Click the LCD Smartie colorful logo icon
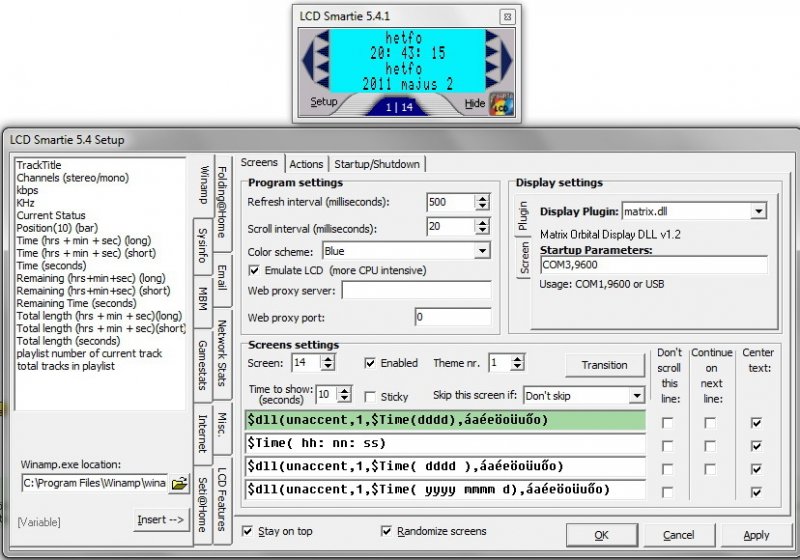 pyautogui.click(x=502, y=104)
